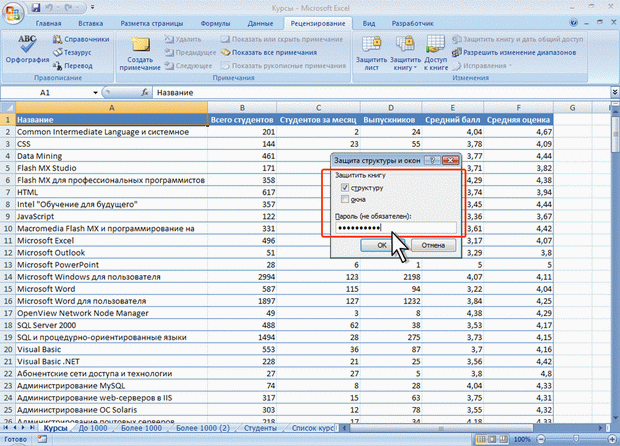The width and height of the screenshot is (620, 446).
Task: Click the help button in protection dialog
Action: tap(432, 160)
